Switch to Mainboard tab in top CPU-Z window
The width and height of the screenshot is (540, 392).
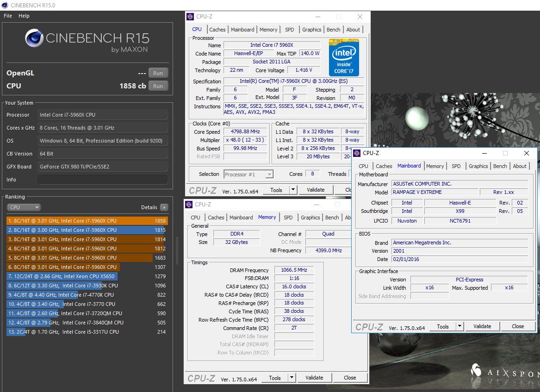242,30
